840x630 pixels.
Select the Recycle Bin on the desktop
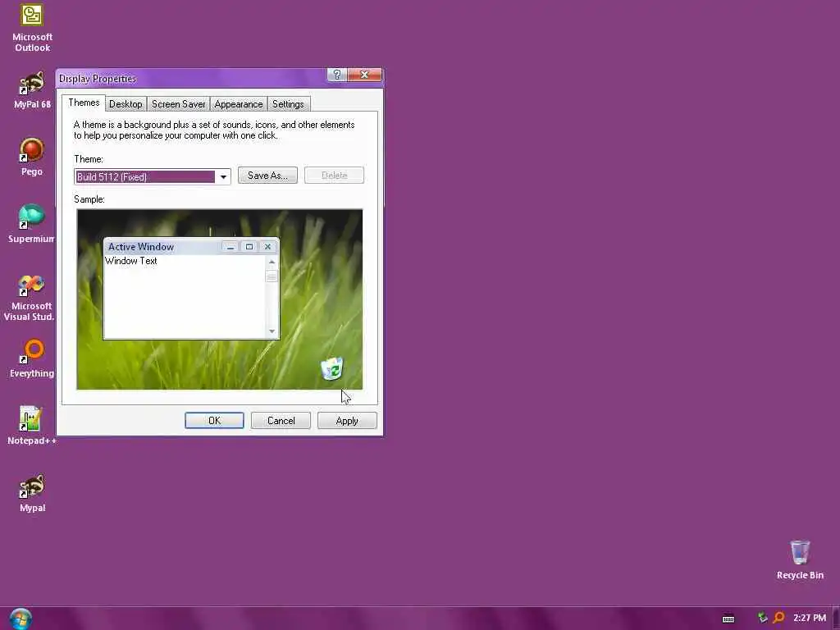click(800, 559)
